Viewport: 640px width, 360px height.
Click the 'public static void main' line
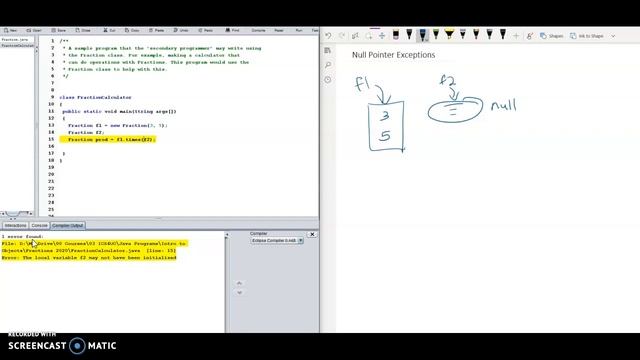(x=119, y=111)
